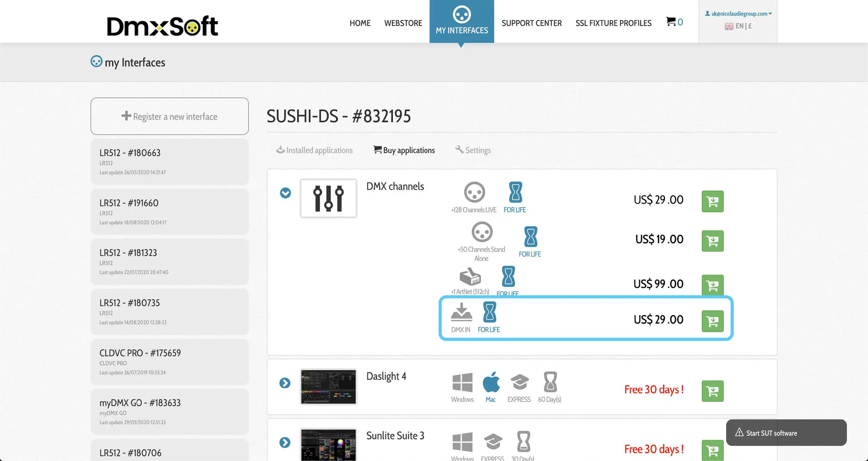Screen dimensions: 868x461
Task: Click the shopping cart icon in header
Action: tap(671, 22)
